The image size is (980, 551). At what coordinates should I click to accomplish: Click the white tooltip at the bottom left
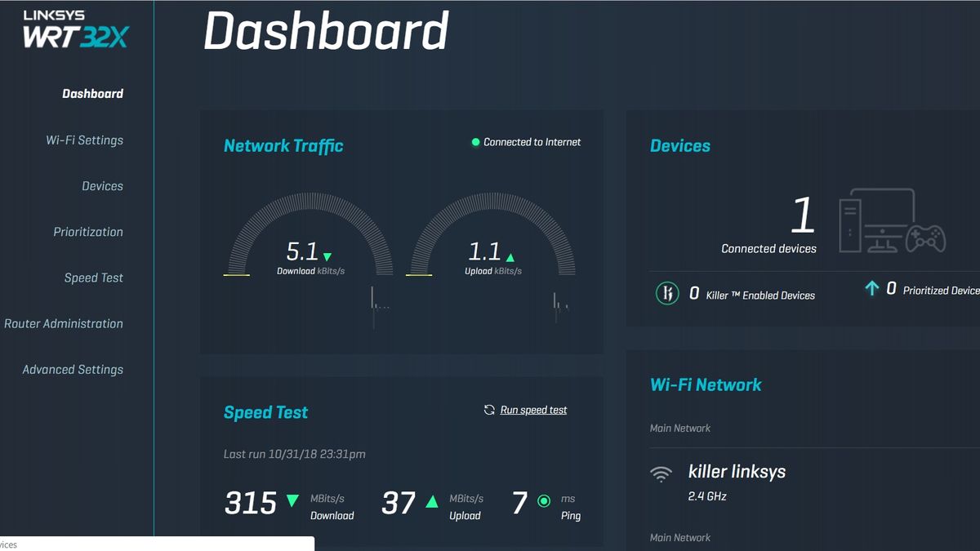pos(155,542)
